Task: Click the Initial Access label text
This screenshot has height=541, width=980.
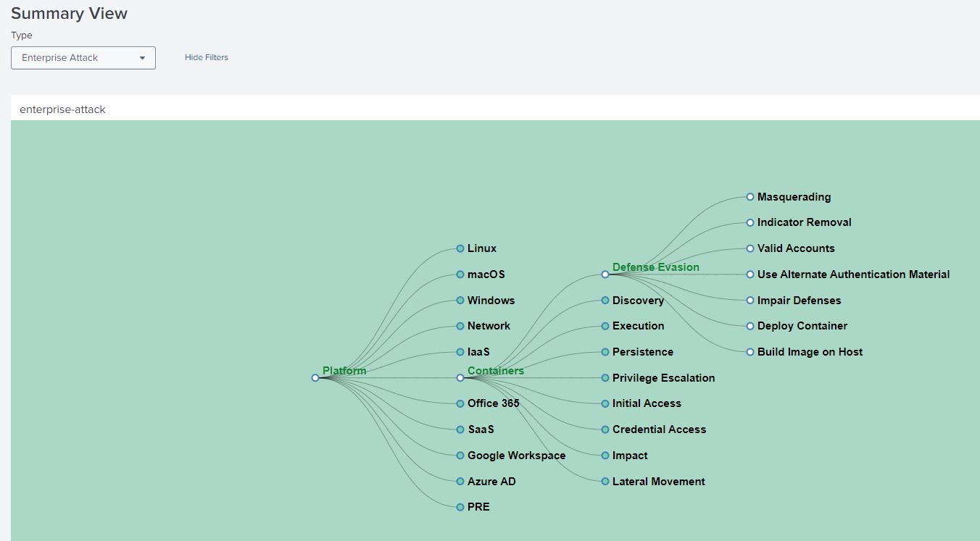Action: (647, 403)
